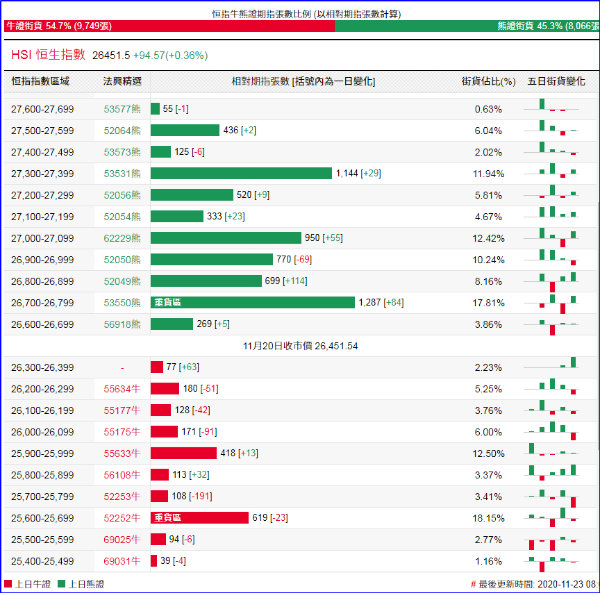This screenshot has width=600, height=593.
Task: Click the five-day sparkline for 26,700-26,799
Action: (551, 304)
